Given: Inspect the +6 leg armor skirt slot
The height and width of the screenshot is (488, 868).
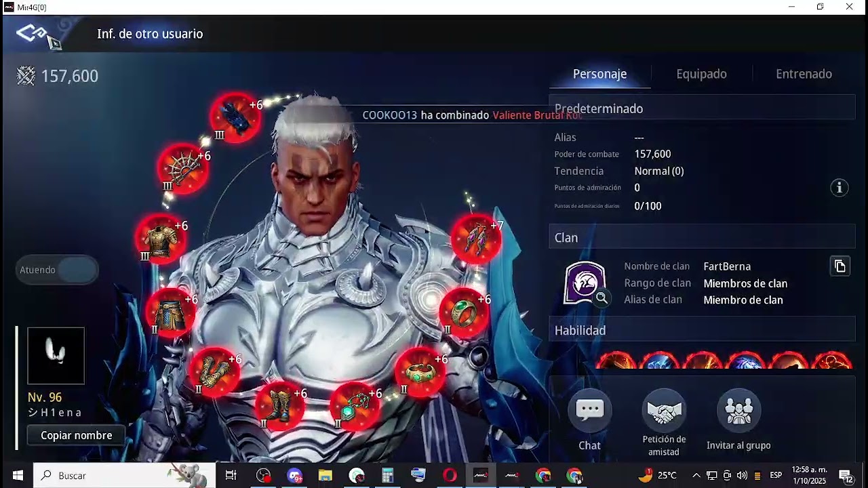Looking at the screenshot, I should coord(170,312).
